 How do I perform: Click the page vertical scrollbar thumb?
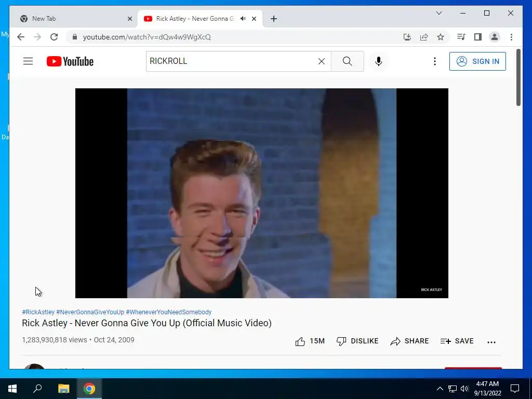[518, 77]
